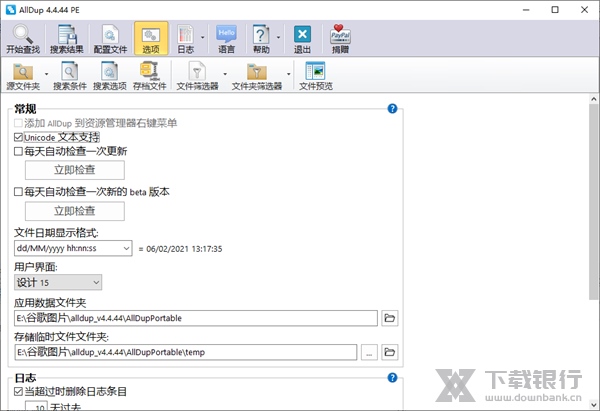Open the 搜索条件 section
The width and height of the screenshot is (600, 411).
click(x=70, y=76)
